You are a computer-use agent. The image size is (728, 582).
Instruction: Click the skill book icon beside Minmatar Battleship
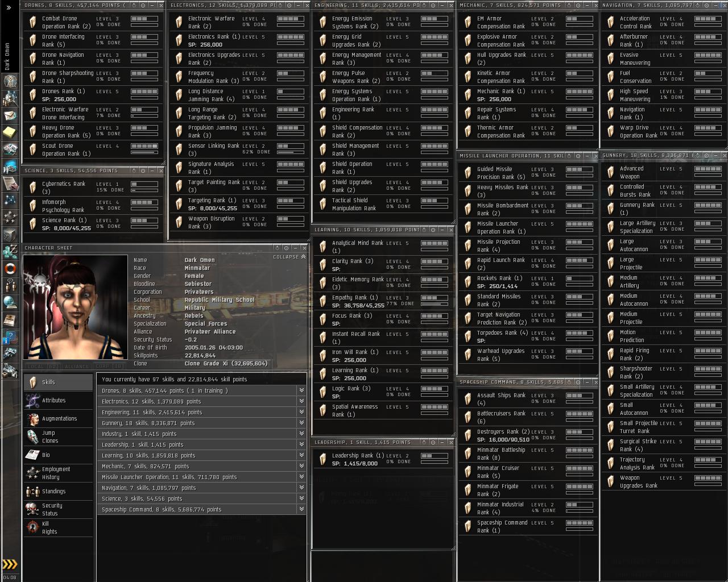coord(468,454)
